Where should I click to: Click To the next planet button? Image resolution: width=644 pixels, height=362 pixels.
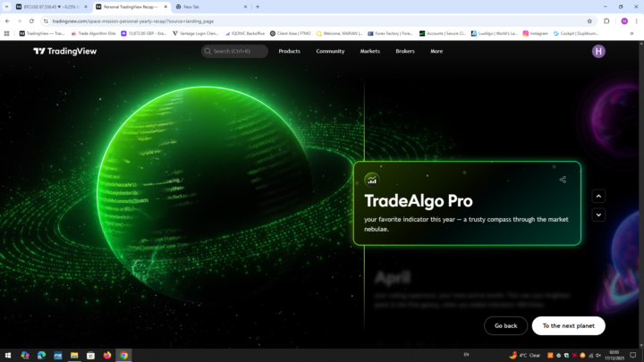(x=569, y=325)
